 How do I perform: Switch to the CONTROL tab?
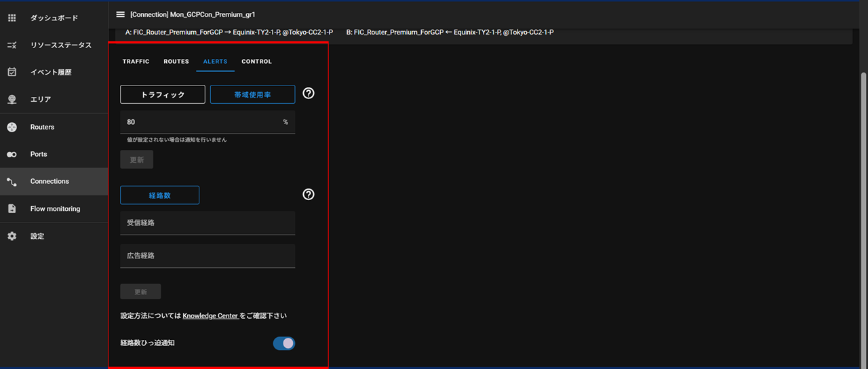coord(257,62)
